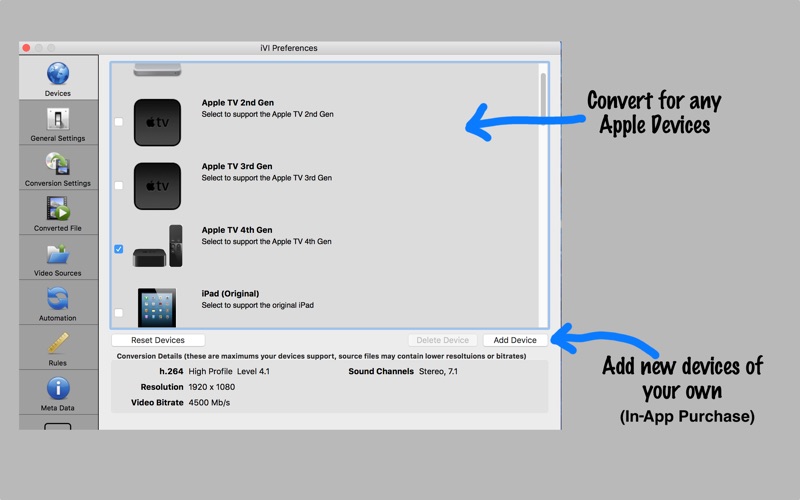
Task: Enable Apple TV 2nd Gen checkbox
Action: coord(118,122)
